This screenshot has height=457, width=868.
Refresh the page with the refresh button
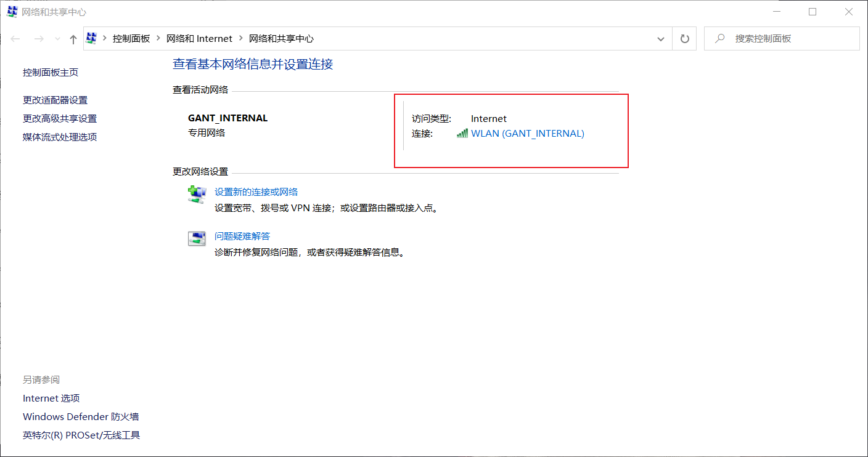point(684,39)
